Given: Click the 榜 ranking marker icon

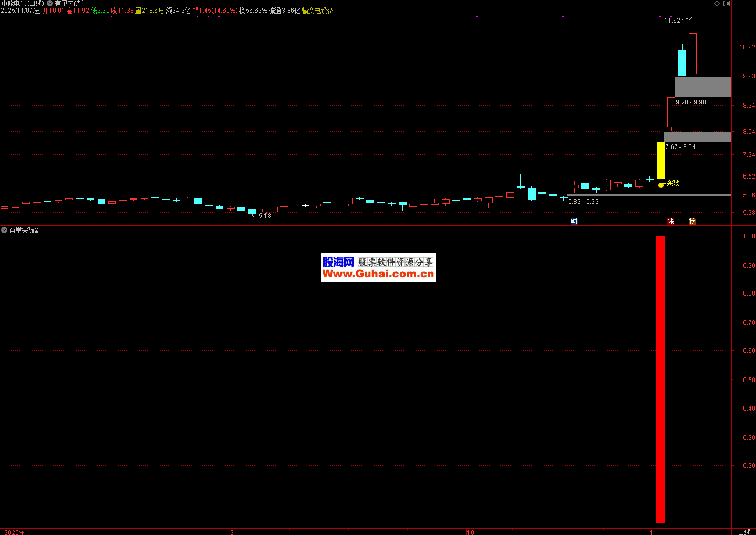Looking at the screenshot, I should pos(692,222).
